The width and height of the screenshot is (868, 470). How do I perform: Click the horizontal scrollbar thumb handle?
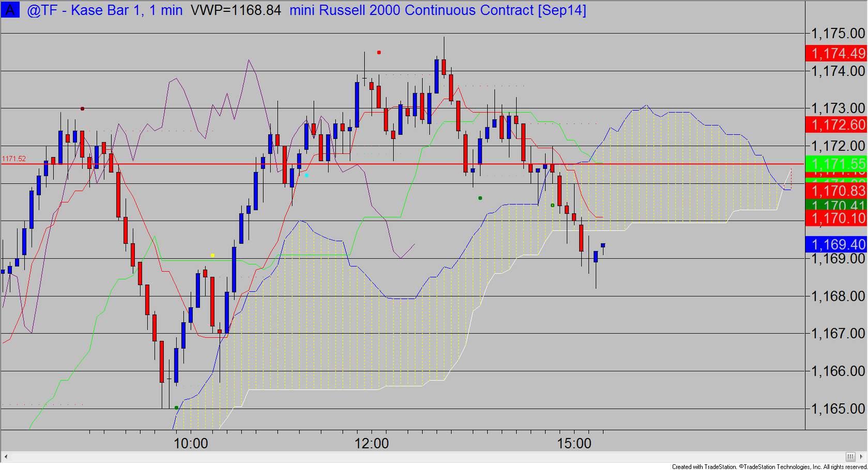850,457
